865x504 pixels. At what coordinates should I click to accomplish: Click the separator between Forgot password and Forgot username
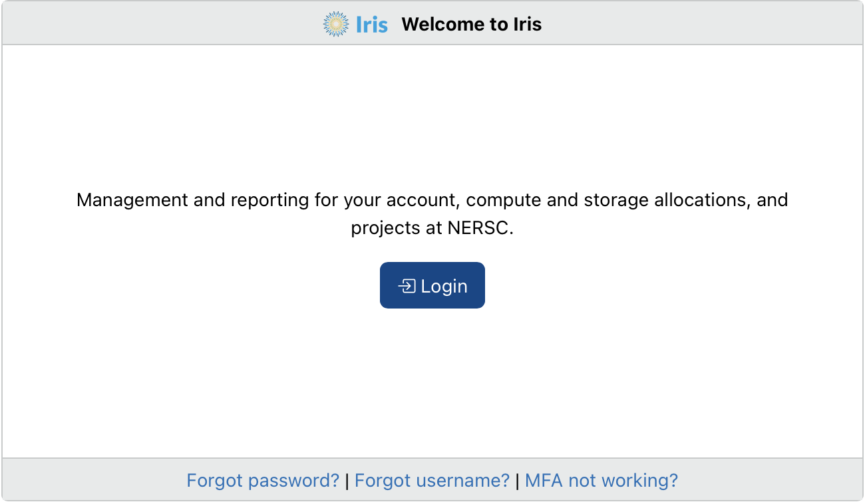click(x=347, y=480)
